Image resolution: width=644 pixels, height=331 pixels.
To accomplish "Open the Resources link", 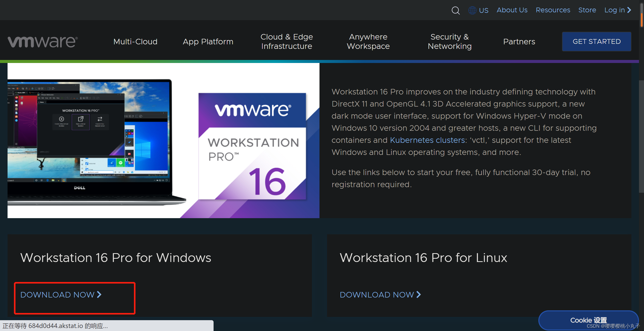I will click(x=553, y=10).
